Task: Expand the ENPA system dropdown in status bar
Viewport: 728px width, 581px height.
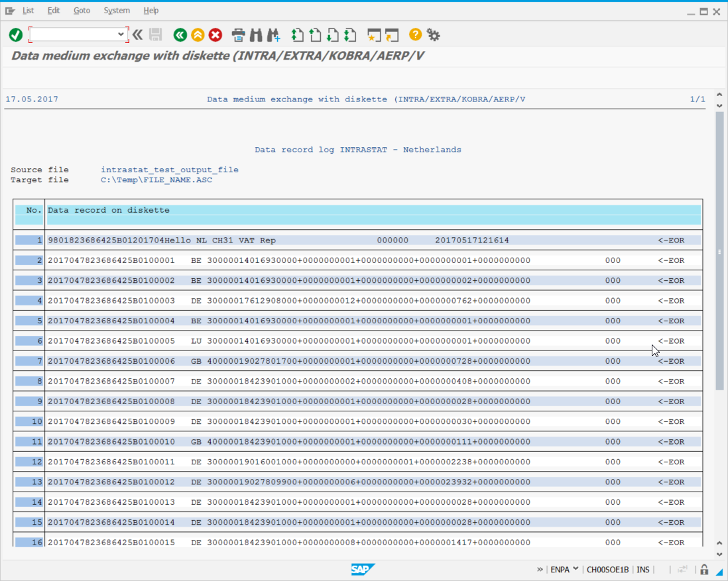Action: point(576,569)
